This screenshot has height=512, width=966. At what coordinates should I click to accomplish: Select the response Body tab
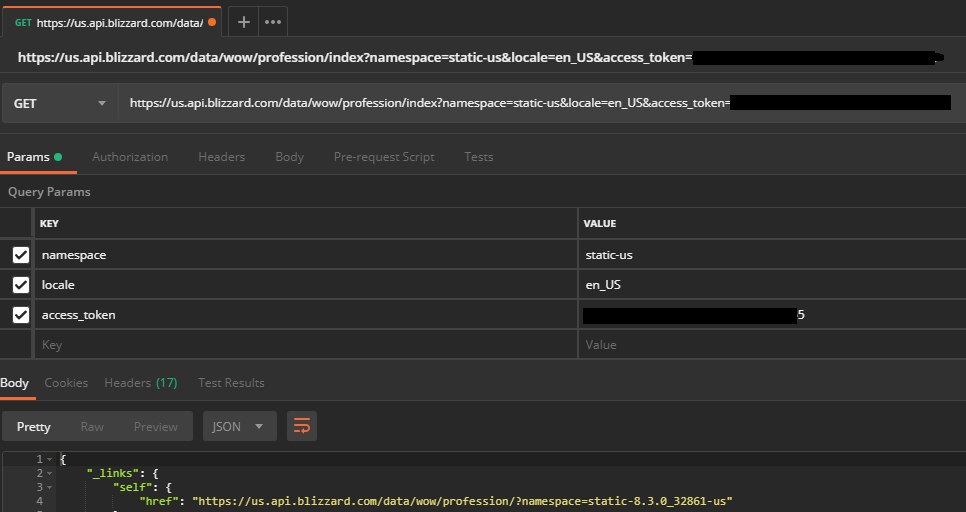coord(15,383)
